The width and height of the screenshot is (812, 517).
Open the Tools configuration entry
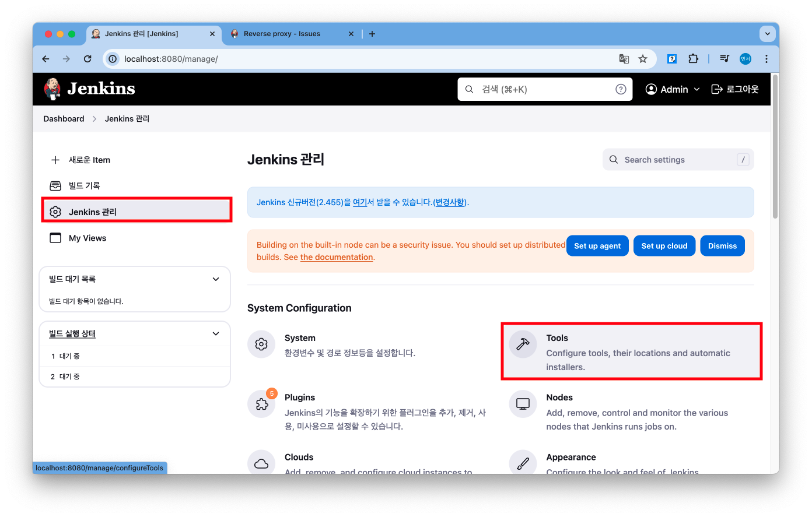coord(632,351)
